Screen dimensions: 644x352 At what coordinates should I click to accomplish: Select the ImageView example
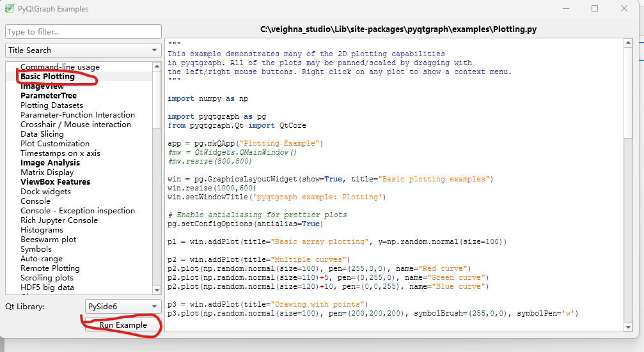coord(42,86)
